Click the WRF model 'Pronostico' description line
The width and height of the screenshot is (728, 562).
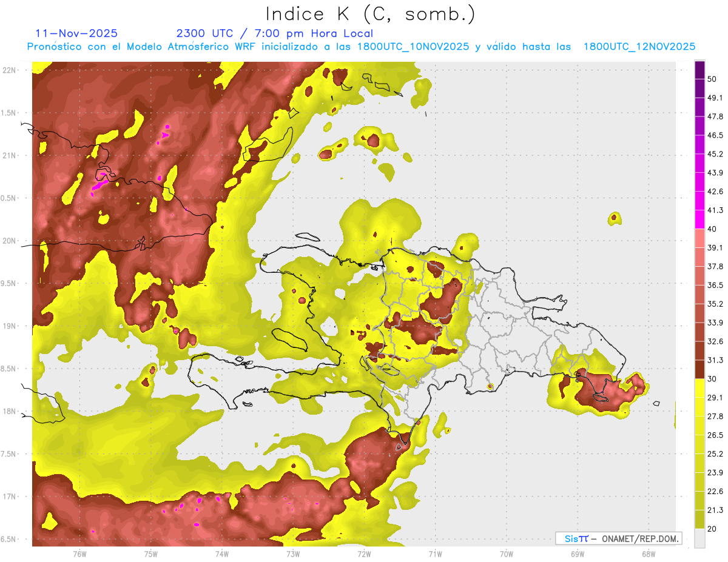[361, 47]
